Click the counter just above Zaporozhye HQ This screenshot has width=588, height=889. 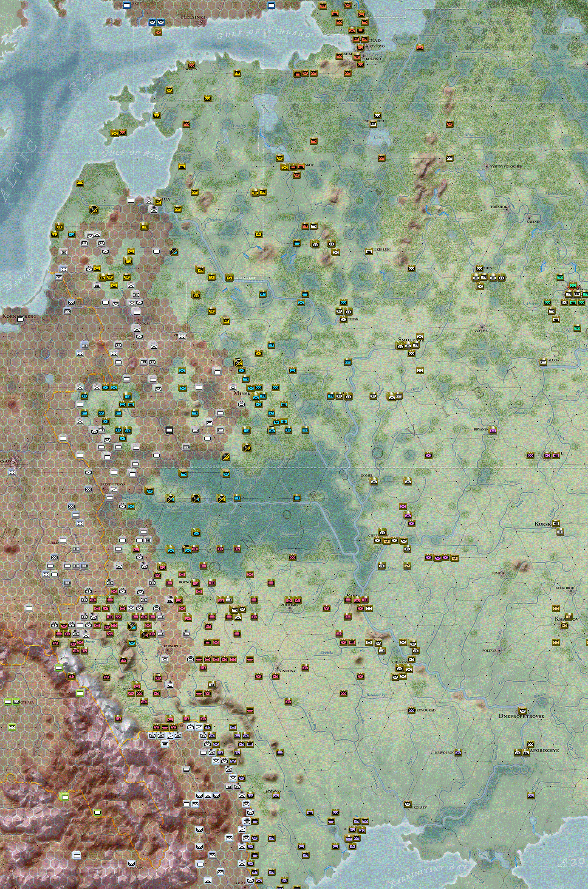click(530, 744)
